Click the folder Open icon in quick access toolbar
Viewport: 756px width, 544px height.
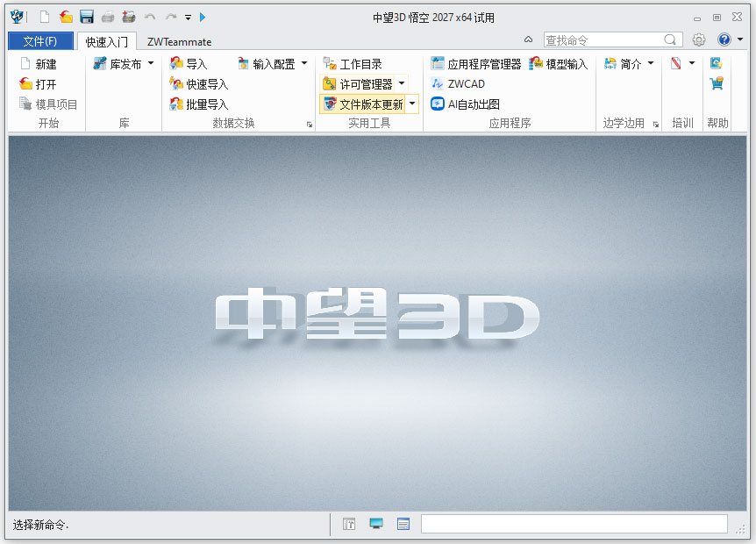(x=66, y=18)
